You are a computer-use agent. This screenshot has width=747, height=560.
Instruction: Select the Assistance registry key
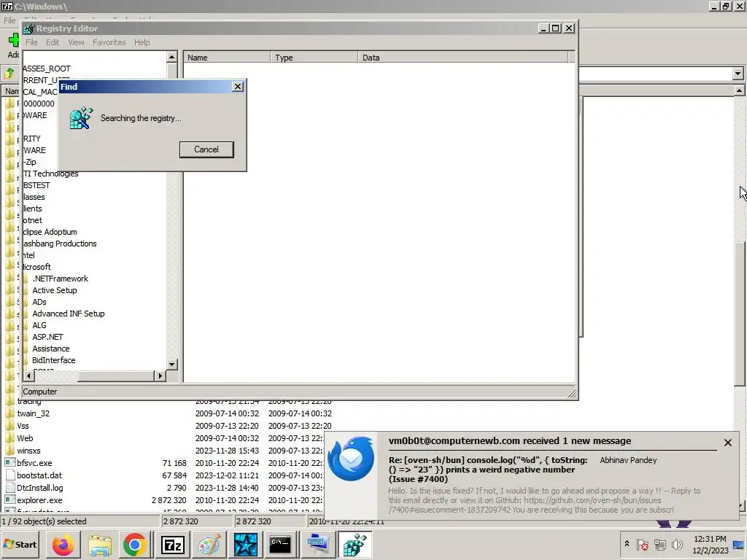pos(50,349)
